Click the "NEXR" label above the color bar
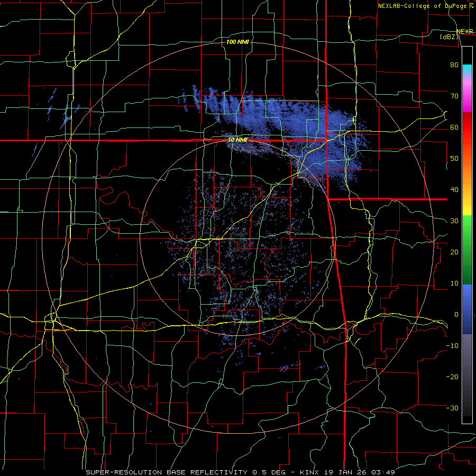 click(x=465, y=32)
